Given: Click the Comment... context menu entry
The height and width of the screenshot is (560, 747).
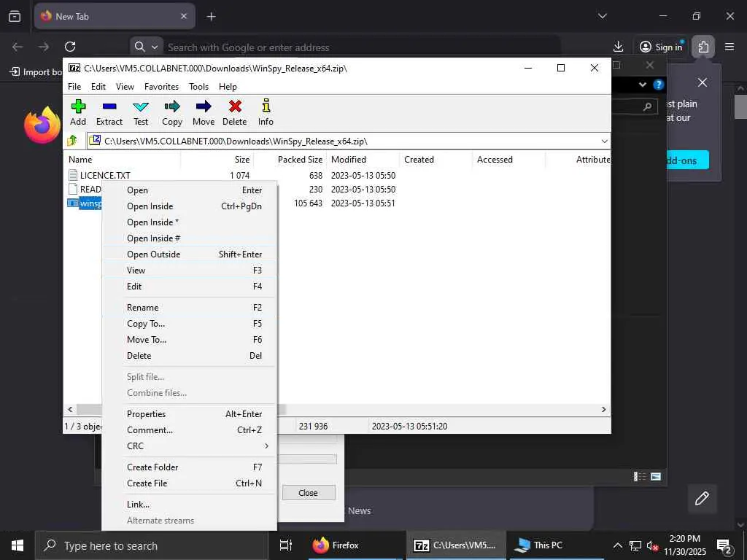Looking at the screenshot, I should pos(189,430).
